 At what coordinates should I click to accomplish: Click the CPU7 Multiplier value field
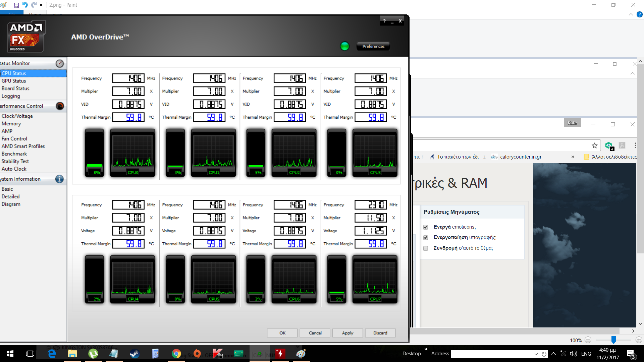(x=371, y=218)
